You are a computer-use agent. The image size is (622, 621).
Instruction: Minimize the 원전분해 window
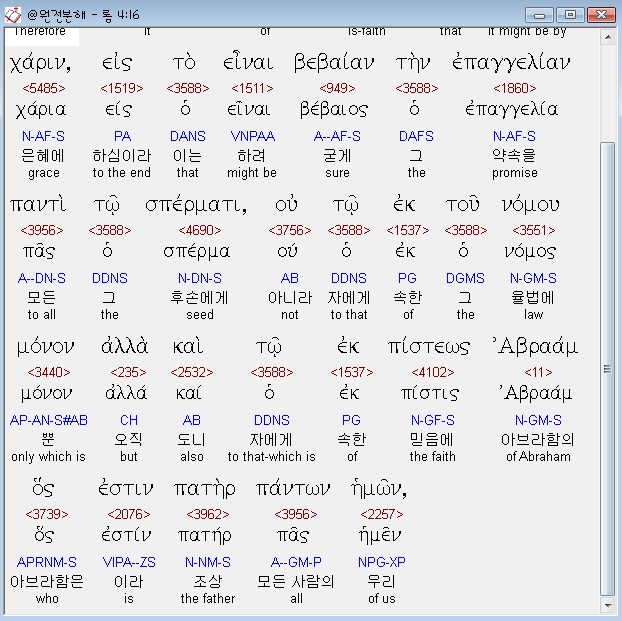(x=539, y=15)
